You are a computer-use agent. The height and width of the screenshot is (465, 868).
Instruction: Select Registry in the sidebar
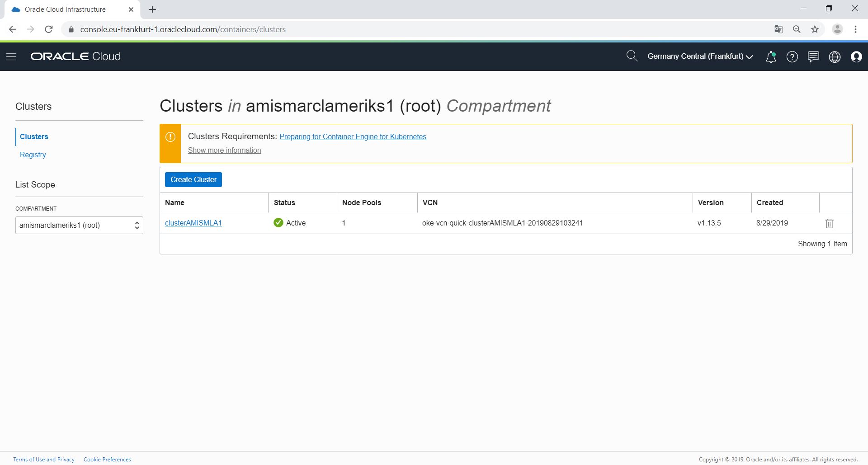tap(33, 155)
